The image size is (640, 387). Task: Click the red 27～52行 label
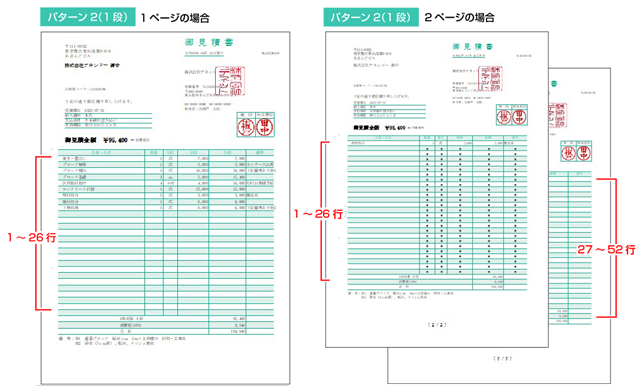[x=607, y=249]
